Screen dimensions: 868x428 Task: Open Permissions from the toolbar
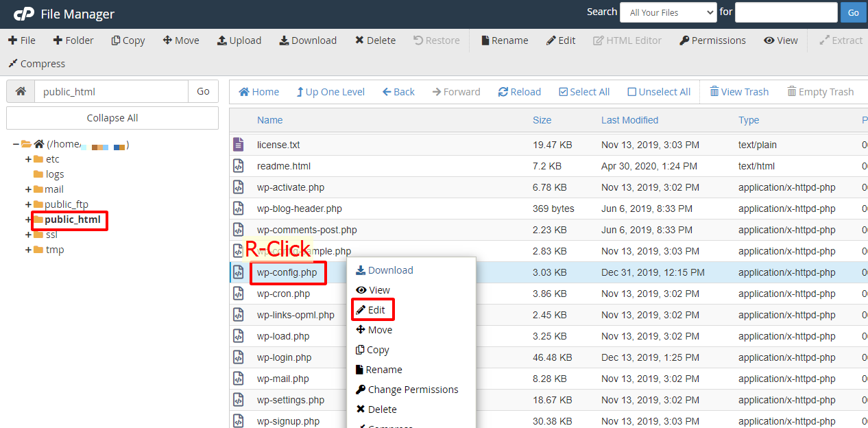point(712,40)
